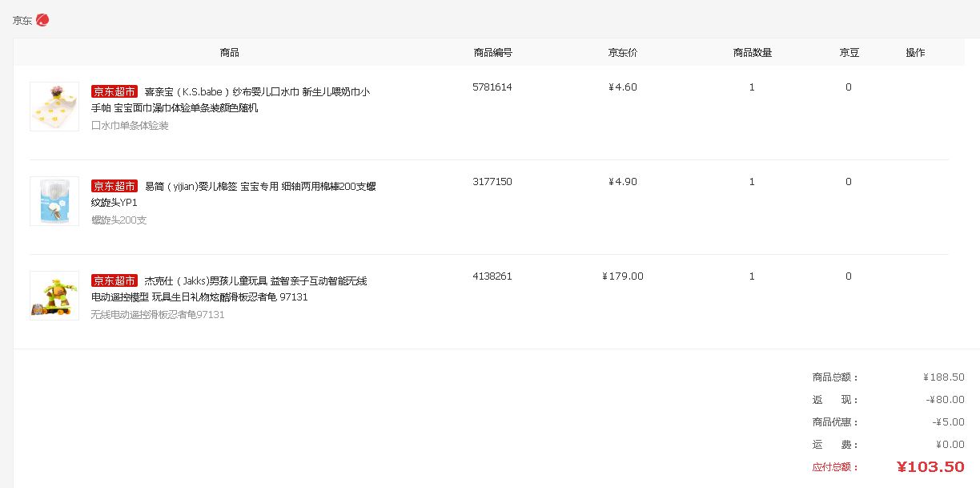
Task: Open the Jakks ninja turtle toy thumbnail
Action: tap(54, 296)
